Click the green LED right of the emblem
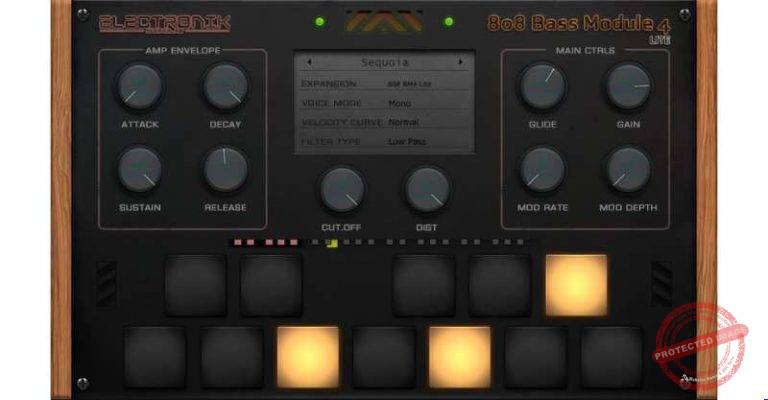The height and width of the screenshot is (400, 768). point(449,22)
